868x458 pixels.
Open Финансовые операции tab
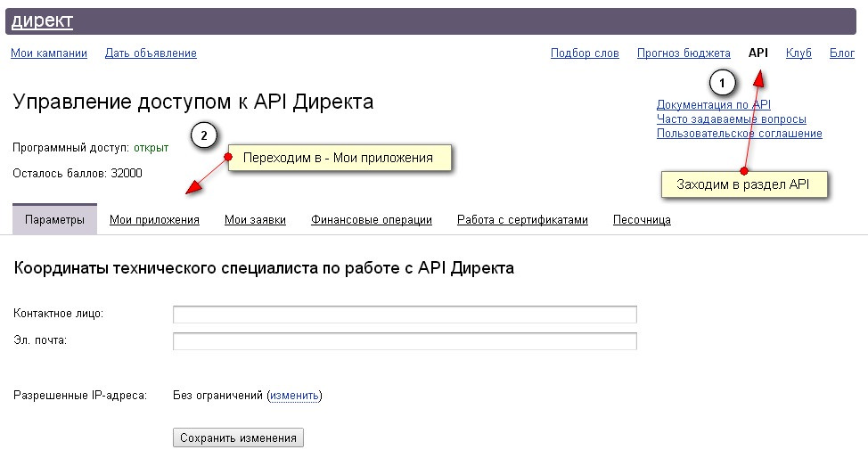coord(372,220)
